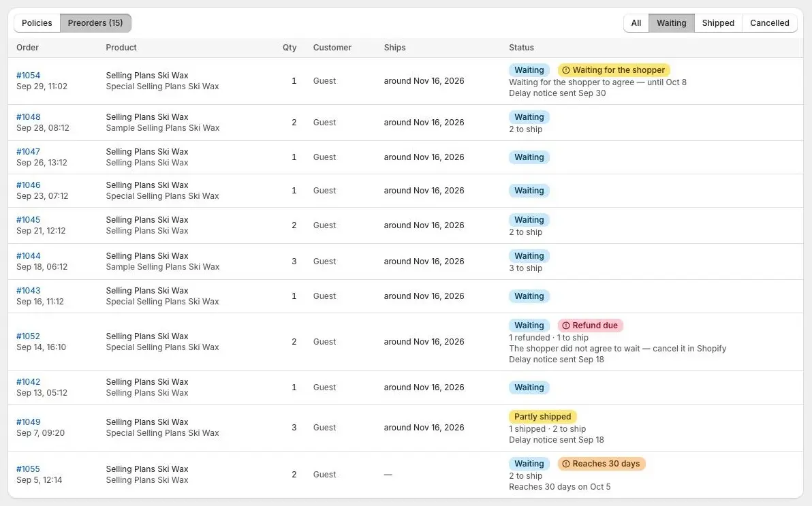812x506 pixels.
Task: Open order #1048
Action: tap(28, 116)
